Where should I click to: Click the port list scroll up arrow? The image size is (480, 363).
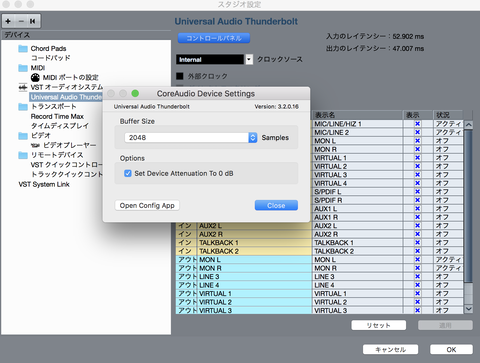pyautogui.click(x=468, y=125)
